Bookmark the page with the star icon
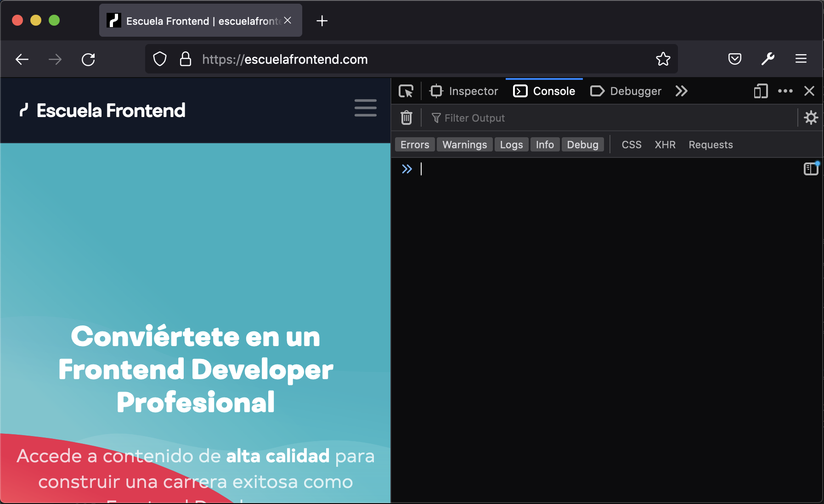The image size is (824, 504). [x=663, y=59]
